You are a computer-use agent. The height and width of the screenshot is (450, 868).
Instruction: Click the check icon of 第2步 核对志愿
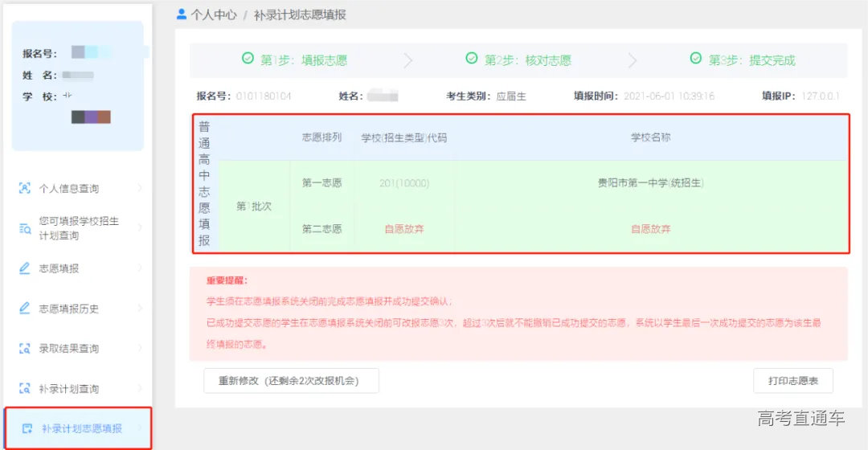click(472, 58)
